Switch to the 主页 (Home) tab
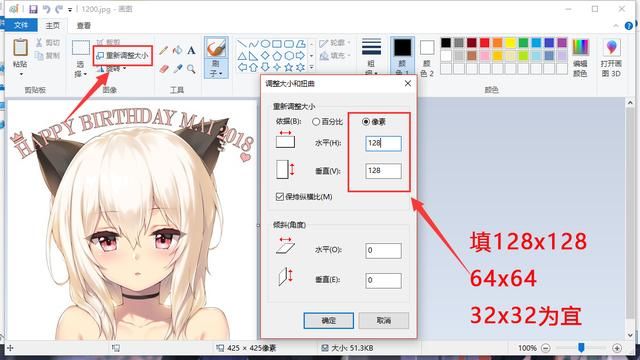 (x=52, y=25)
